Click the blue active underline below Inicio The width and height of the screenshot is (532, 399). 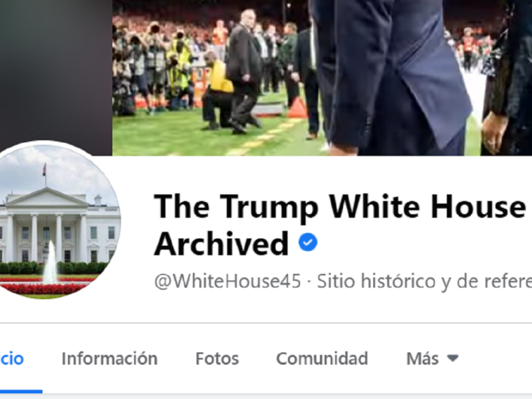(21, 392)
